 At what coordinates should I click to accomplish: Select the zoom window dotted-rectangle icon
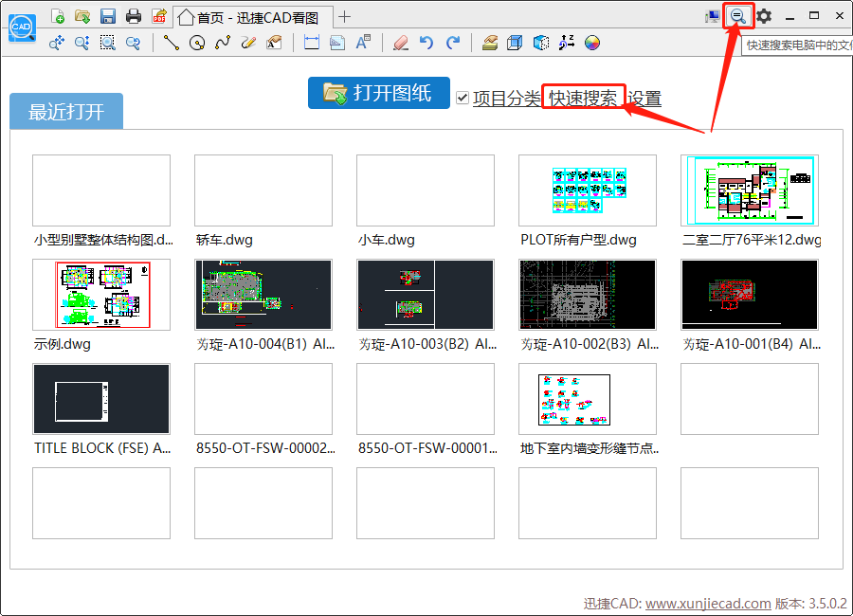pos(108,43)
